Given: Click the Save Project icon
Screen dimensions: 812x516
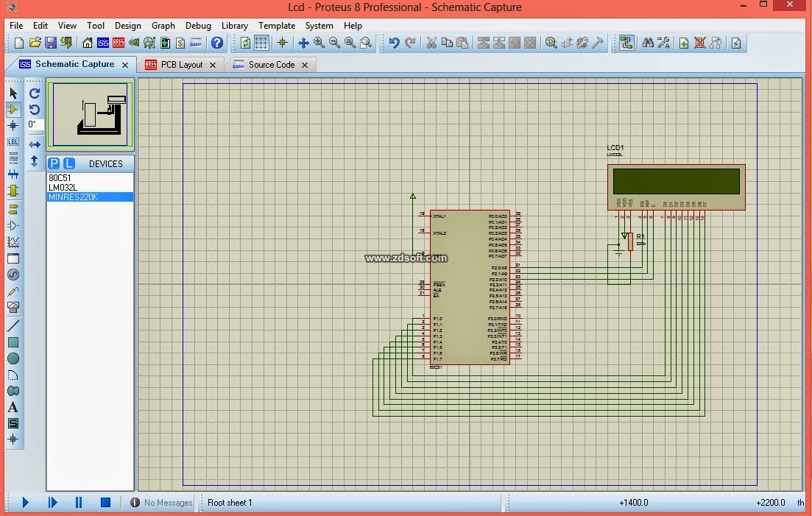Looking at the screenshot, I should click(x=51, y=43).
